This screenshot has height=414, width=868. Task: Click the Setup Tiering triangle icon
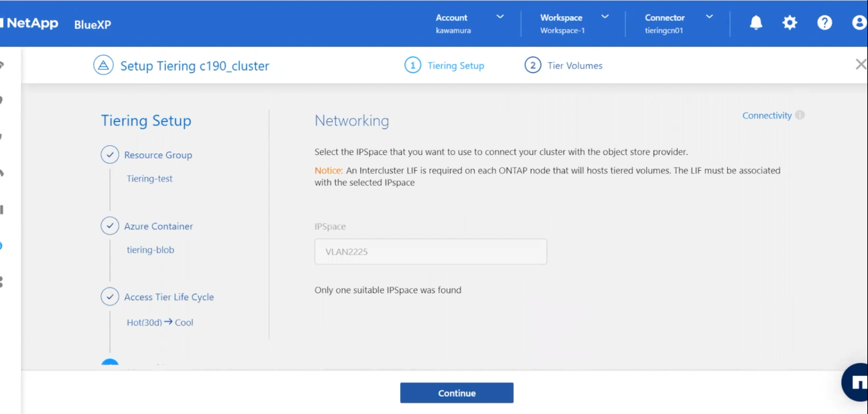click(x=103, y=66)
